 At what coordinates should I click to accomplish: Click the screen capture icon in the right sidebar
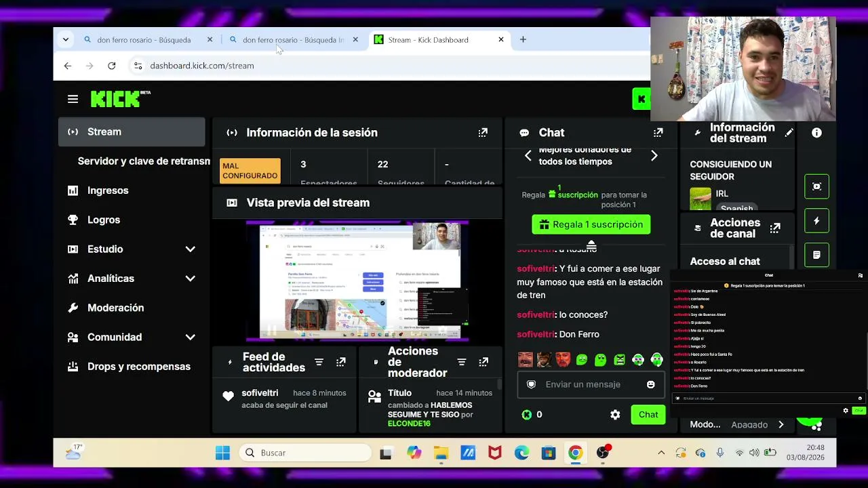(816, 186)
